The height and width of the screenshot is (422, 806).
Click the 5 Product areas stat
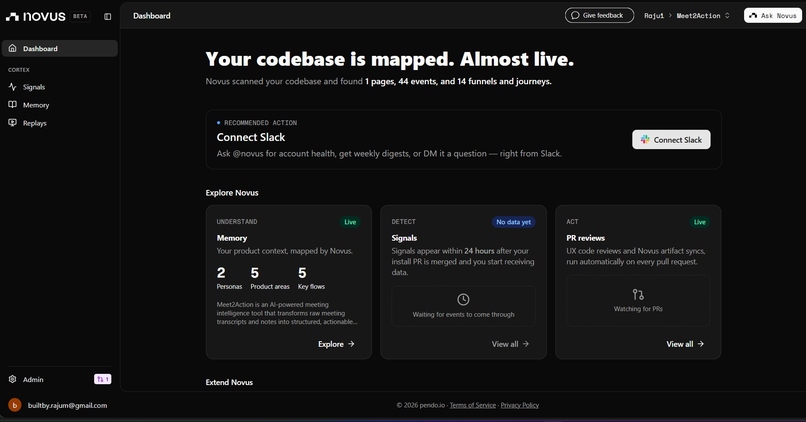270,278
